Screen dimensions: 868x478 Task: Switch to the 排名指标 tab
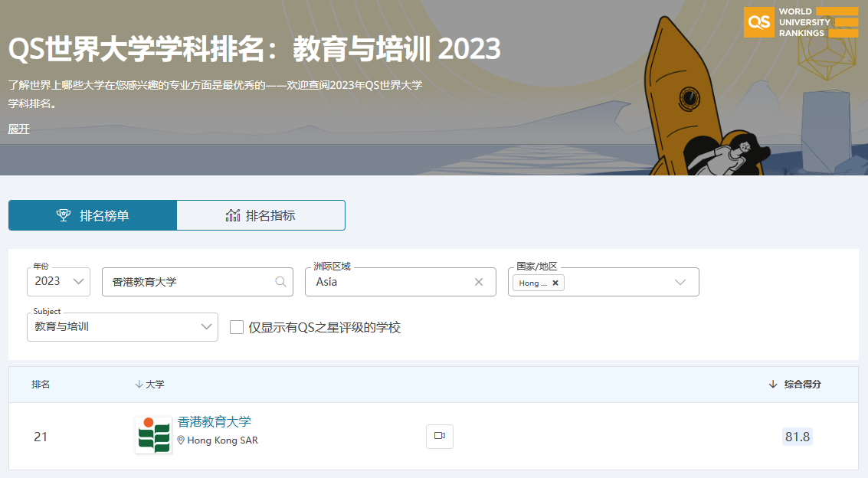tap(260, 215)
